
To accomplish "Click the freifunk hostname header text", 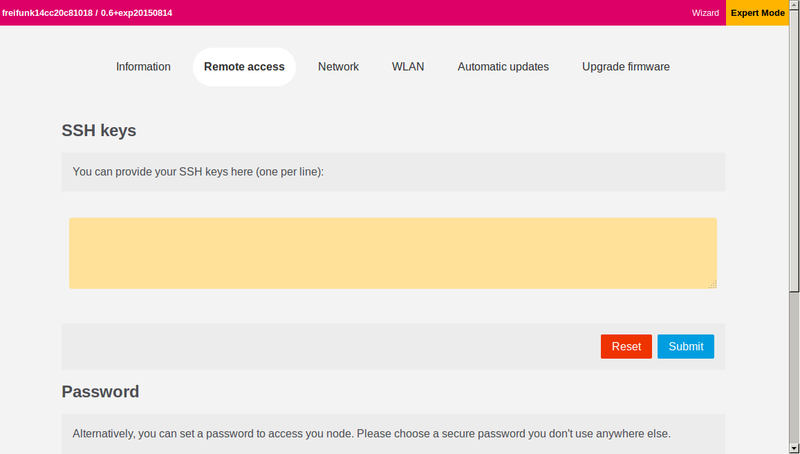I will [x=87, y=13].
